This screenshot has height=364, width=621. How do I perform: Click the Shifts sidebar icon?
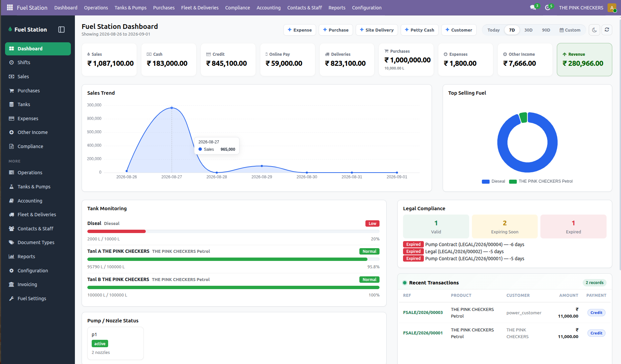tap(11, 62)
